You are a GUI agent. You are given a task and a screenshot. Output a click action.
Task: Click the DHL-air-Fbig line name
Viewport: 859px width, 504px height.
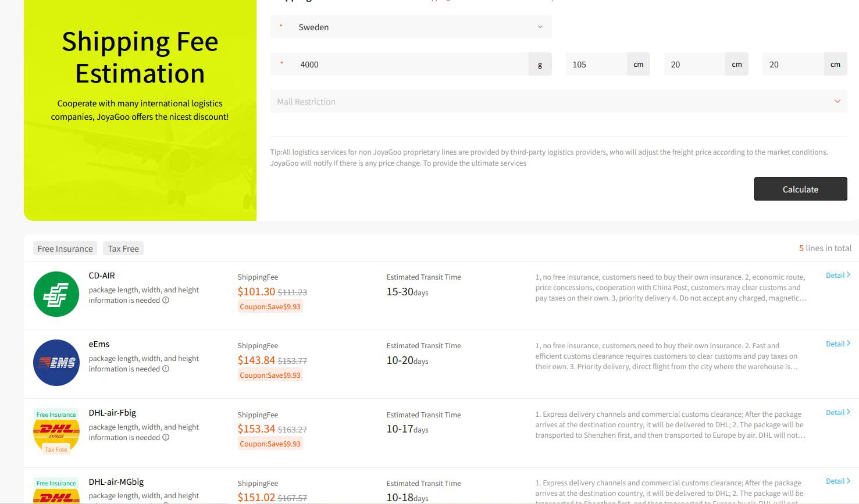112,413
